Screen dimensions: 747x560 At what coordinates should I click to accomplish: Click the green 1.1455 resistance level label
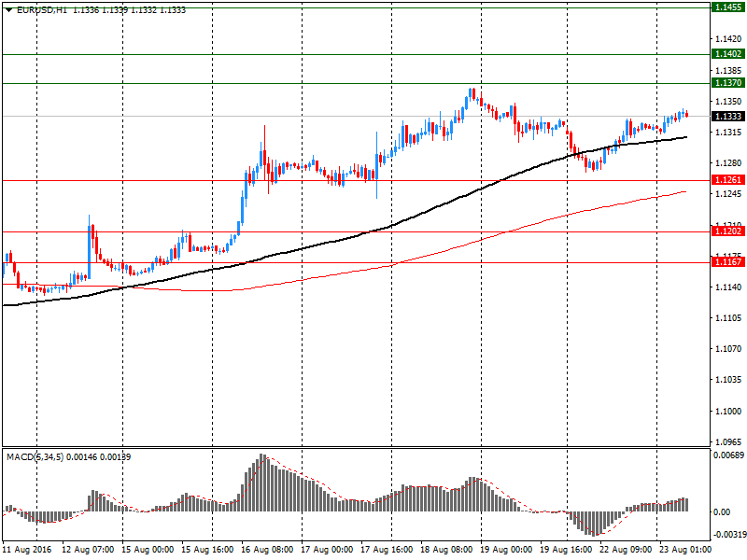728,7
